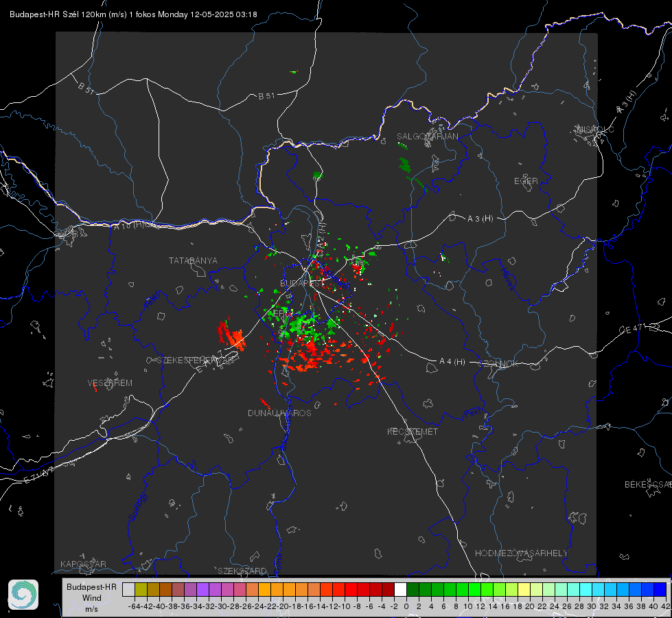Image resolution: width=672 pixels, height=618 pixels.
Task: Click the EGER city label
Action: [x=526, y=181]
